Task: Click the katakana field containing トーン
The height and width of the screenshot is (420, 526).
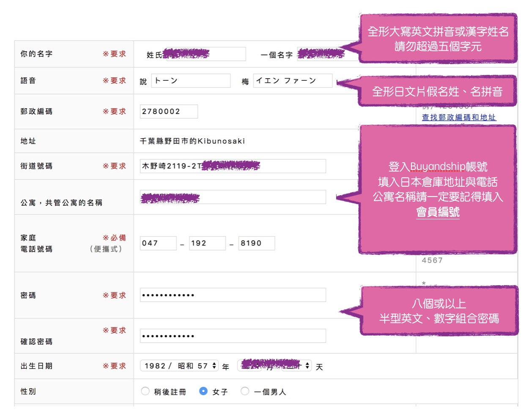Action: (191, 81)
